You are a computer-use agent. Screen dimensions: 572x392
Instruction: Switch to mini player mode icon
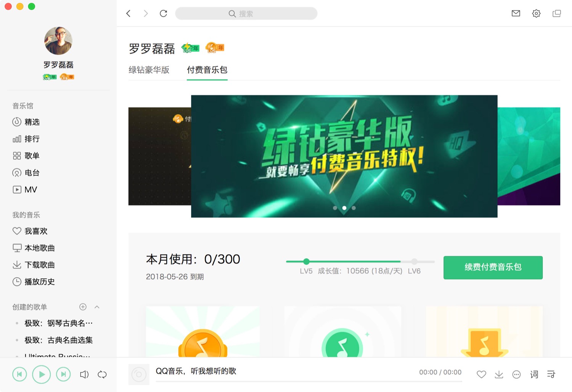coord(557,13)
